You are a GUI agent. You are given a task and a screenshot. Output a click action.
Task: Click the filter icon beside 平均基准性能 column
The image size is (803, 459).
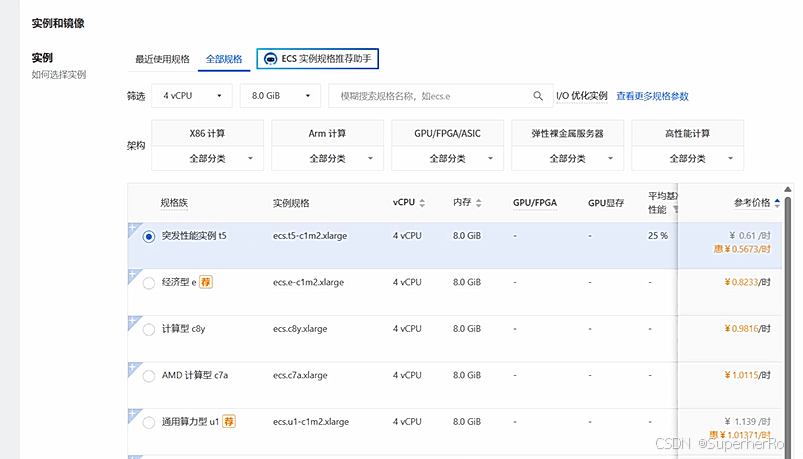pos(675,210)
